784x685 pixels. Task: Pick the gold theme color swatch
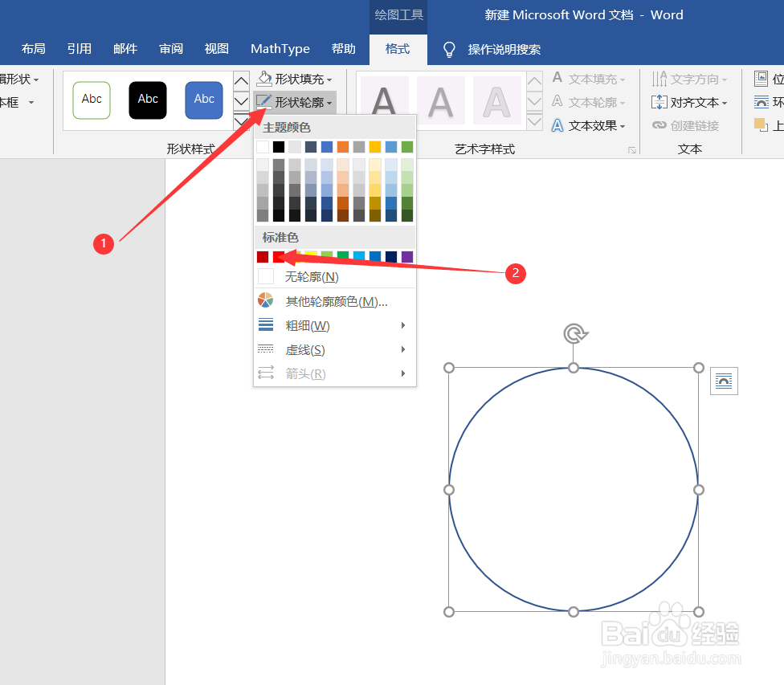tap(375, 147)
